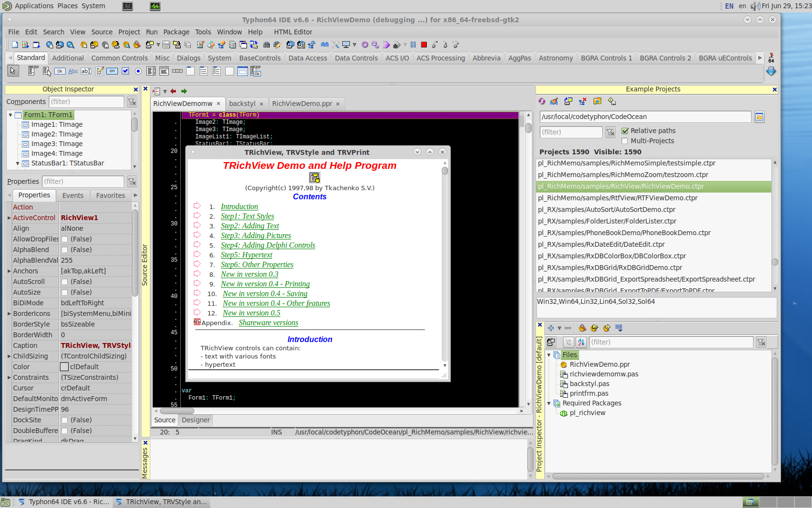Enable the Multi-Projects checkbox
The image size is (812, 508).
625,141
